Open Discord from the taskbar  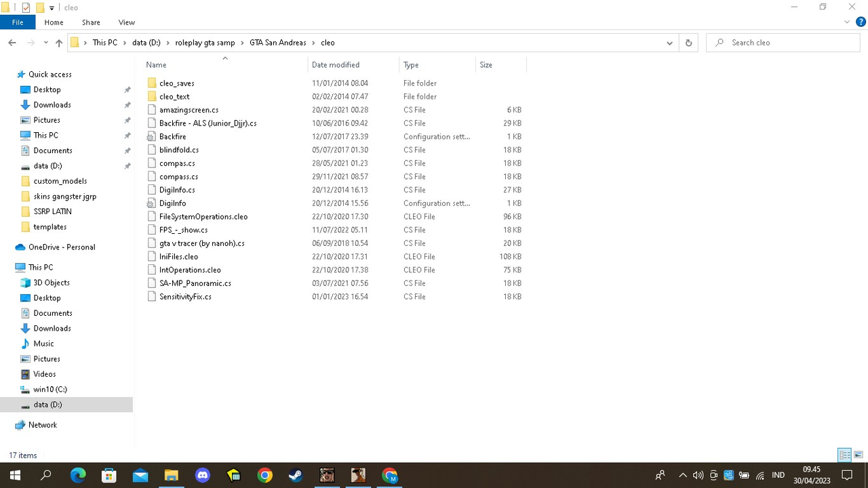(x=203, y=475)
